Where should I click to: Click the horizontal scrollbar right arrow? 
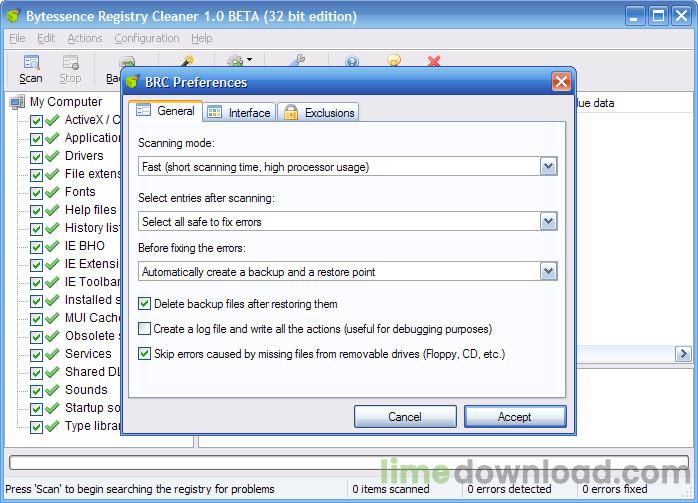point(683,354)
